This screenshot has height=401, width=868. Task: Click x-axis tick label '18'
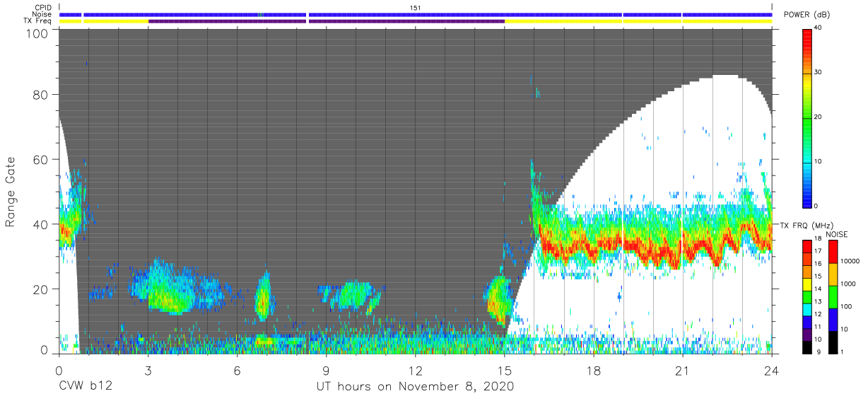(x=594, y=370)
